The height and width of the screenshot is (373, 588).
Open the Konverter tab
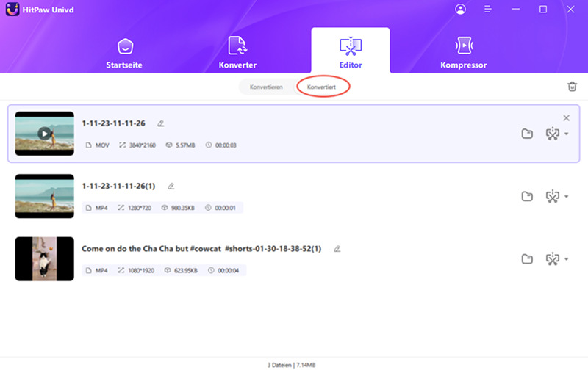point(237,51)
